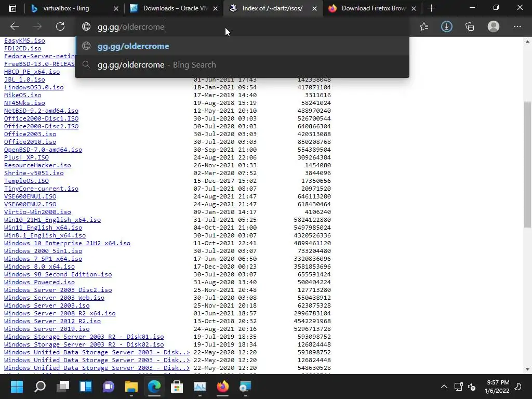Open Windows_2000_5in1.iso link
This screenshot has width=532, height=399.
[43, 251]
